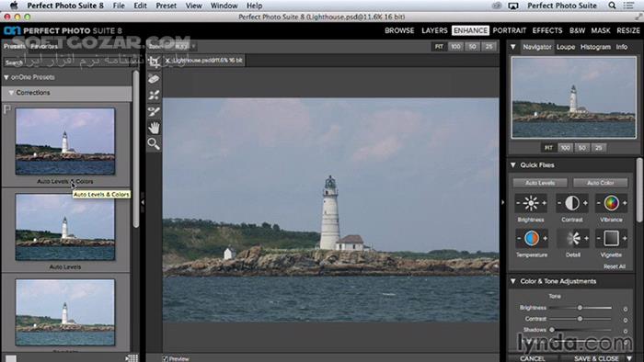Switch to the EFFECTS module
The height and width of the screenshot is (362, 644).
[547, 30]
